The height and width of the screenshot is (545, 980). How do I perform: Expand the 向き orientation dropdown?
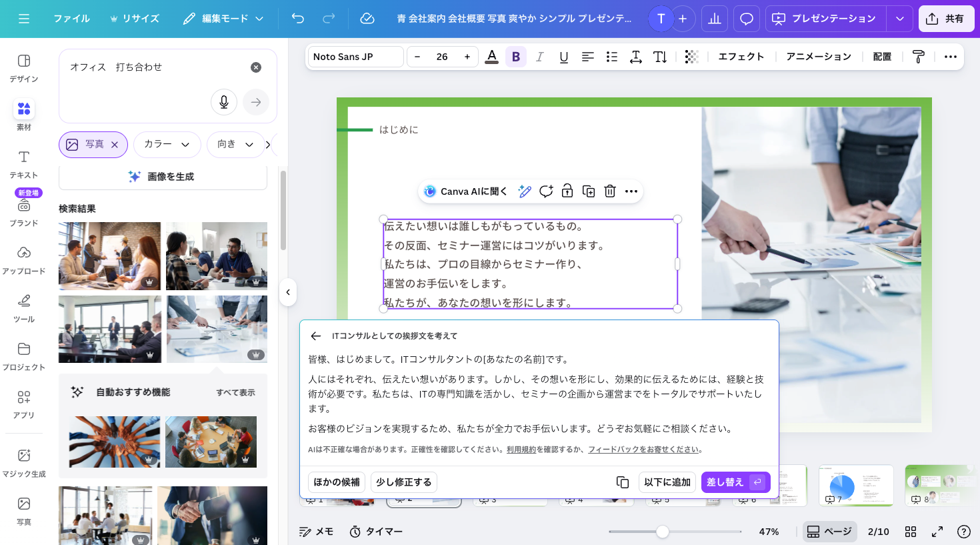pos(235,144)
